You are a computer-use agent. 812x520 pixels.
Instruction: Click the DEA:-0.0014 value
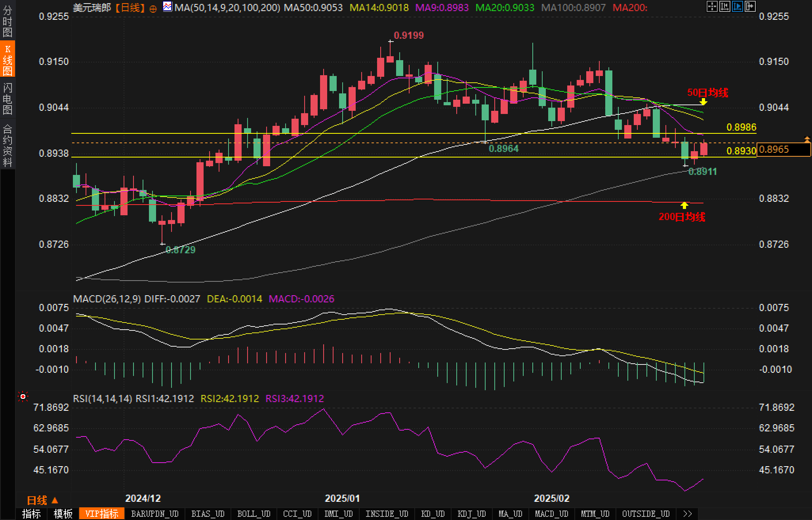pos(234,299)
